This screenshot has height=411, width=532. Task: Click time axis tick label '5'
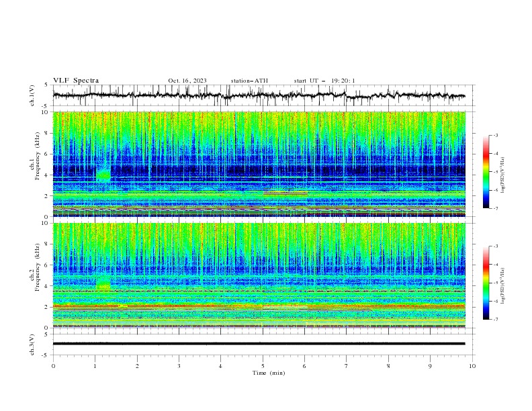(x=263, y=366)
